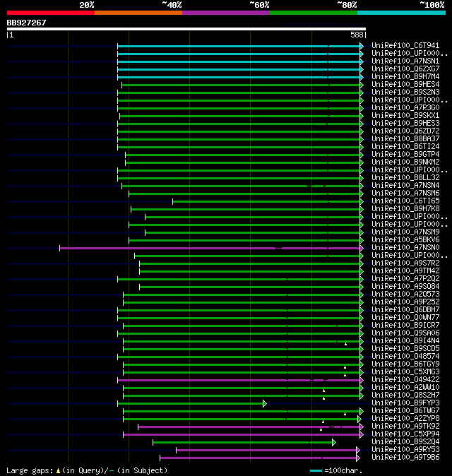This screenshot has height=476, width=452.
Task: Select the UniRef100_A5BKV6 row label
Action: (x=405, y=240)
